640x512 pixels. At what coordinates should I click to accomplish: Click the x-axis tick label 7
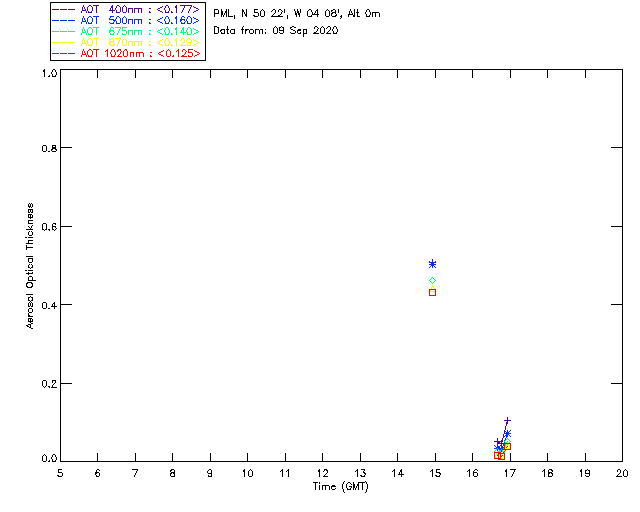tap(135, 473)
